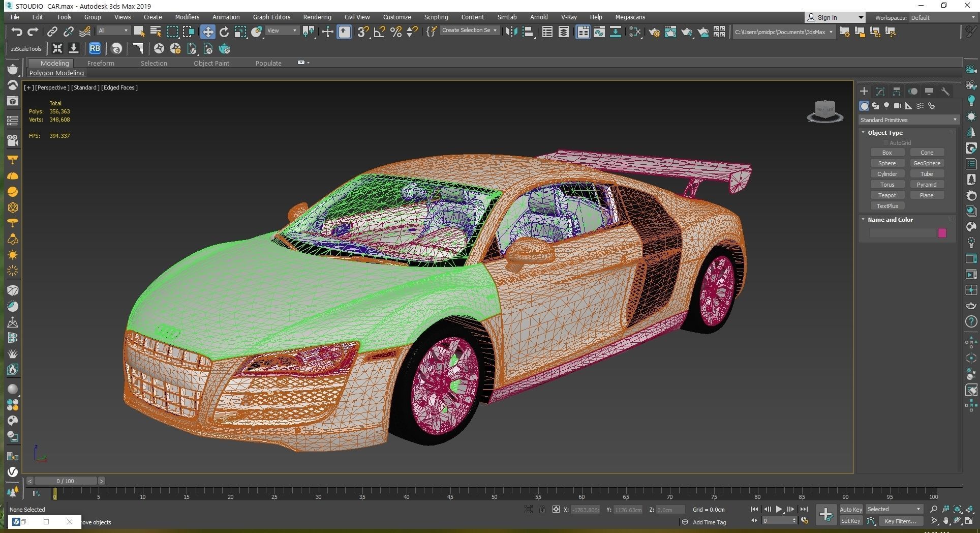Click the magenta object color swatch
The image size is (980, 533).
pyautogui.click(x=942, y=233)
